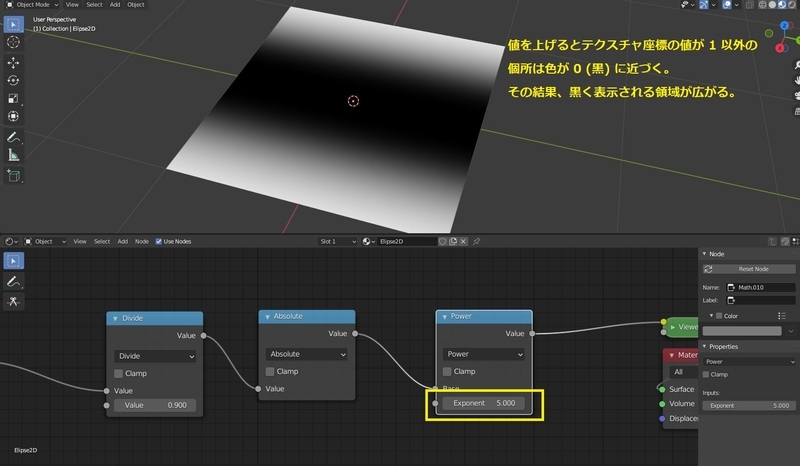The width and height of the screenshot is (800, 466).
Task: Click the Color presets list icon
Action: (782, 316)
